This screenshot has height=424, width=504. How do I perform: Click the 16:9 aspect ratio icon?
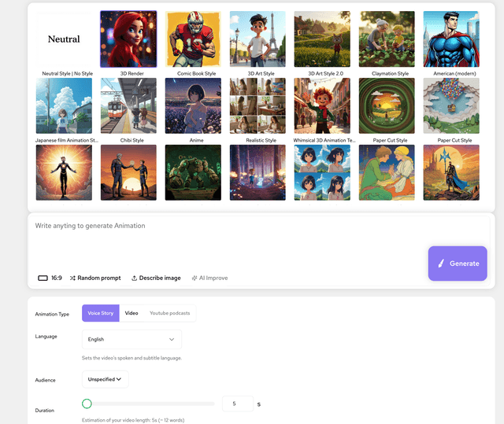coord(43,278)
